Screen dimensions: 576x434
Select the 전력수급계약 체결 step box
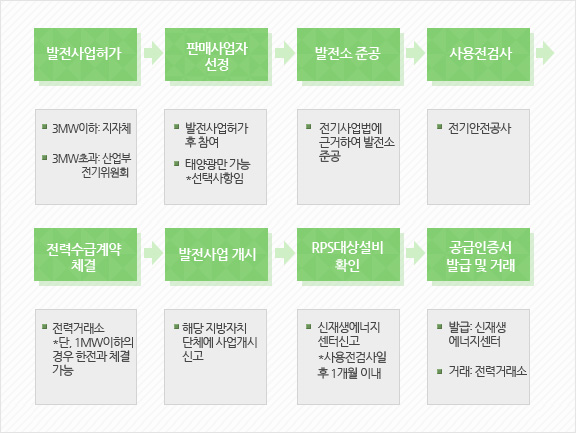click(x=86, y=254)
